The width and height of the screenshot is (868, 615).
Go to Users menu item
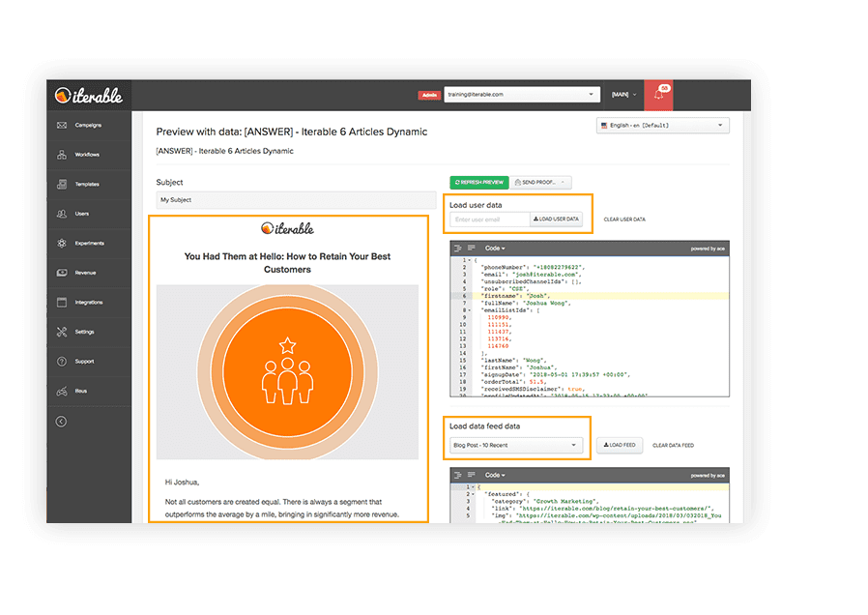coord(82,214)
